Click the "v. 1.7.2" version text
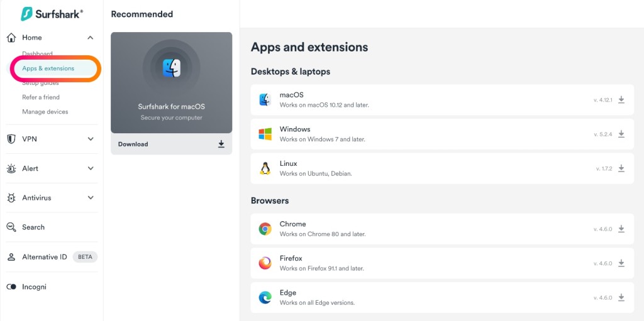Viewport: 644px width, 321px height. click(x=604, y=169)
